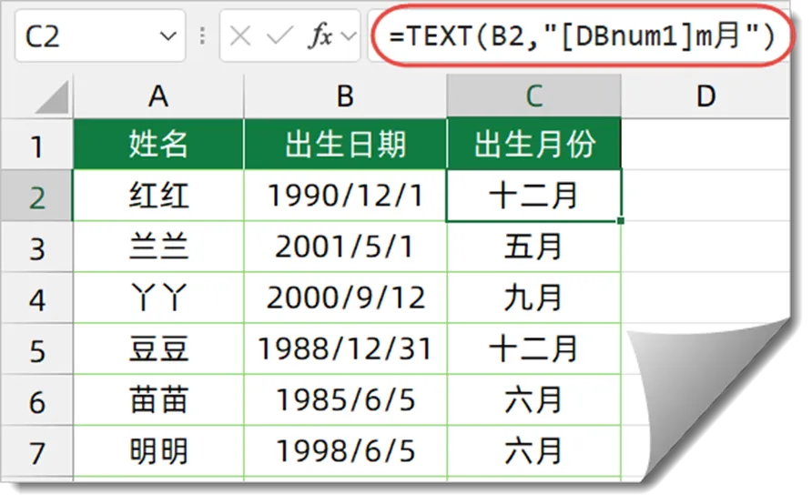Confirm formula entry with checkmark icon
812x504 pixels.
pyautogui.click(x=279, y=36)
